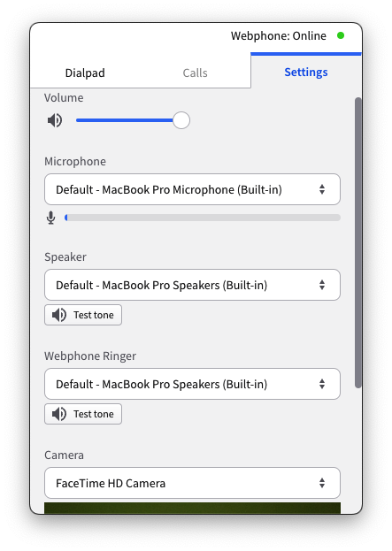Open the Speaker device dropdown
Viewport: 392px width, 551px height.
click(192, 285)
